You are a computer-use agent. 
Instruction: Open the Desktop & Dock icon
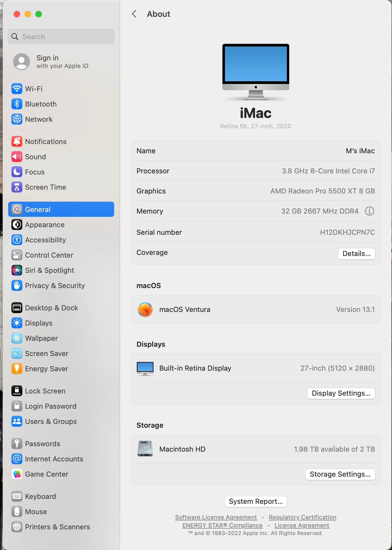17,308
